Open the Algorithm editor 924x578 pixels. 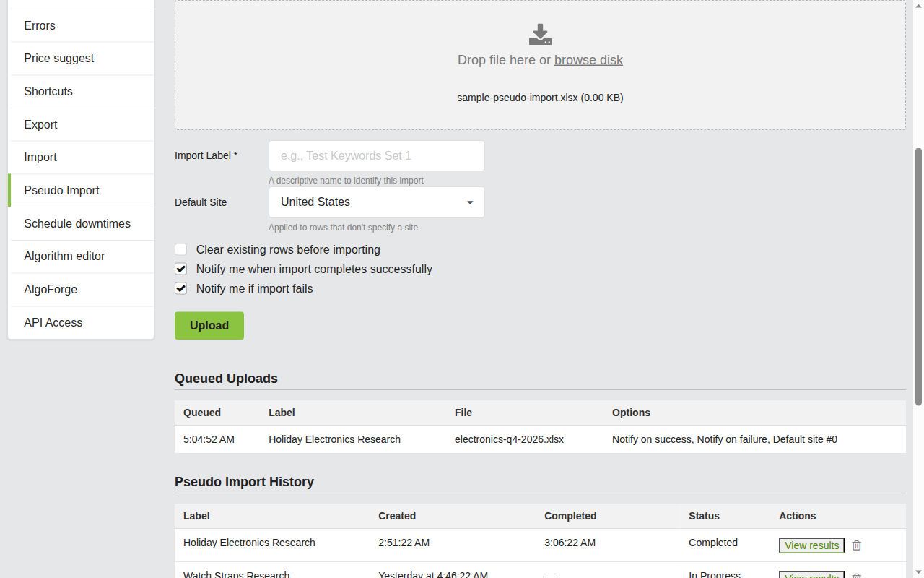[64, 256]
